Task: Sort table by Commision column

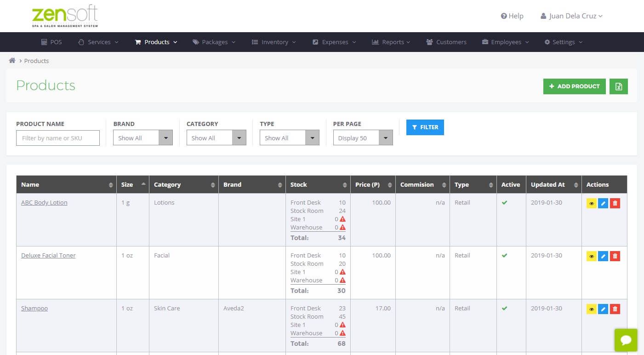Action: 422,184
